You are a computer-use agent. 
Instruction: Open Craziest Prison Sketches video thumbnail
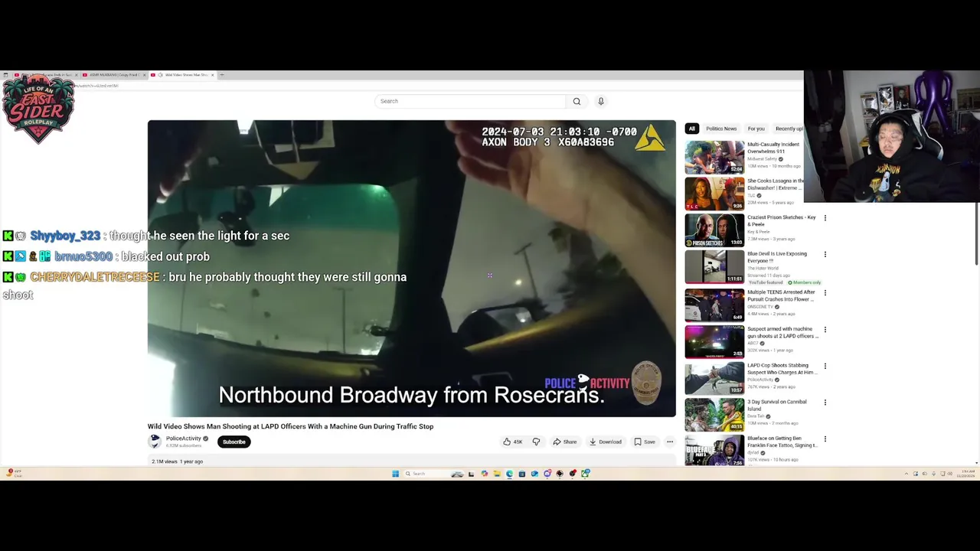[x=714, y=230]
